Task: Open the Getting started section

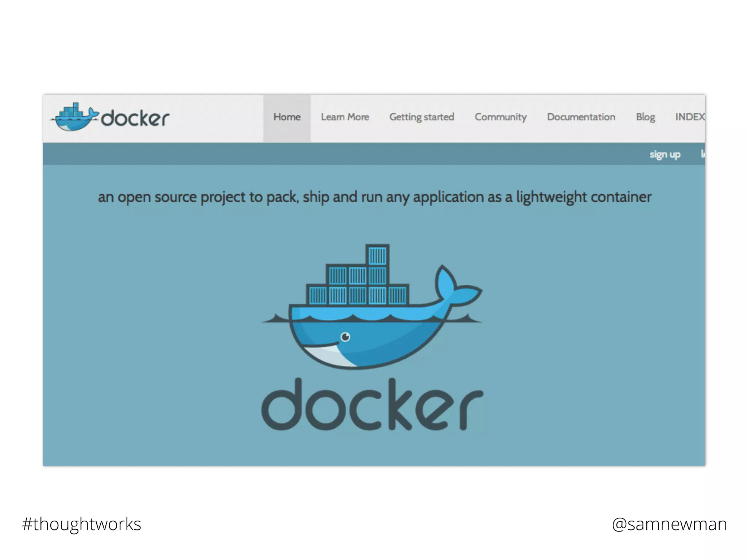Action: (422, 117)
